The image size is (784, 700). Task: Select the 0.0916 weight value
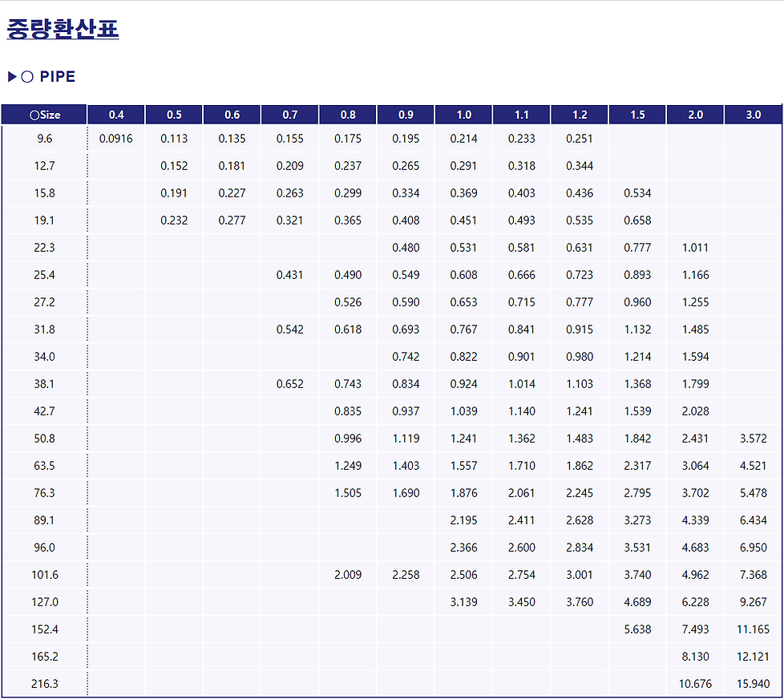116,139
